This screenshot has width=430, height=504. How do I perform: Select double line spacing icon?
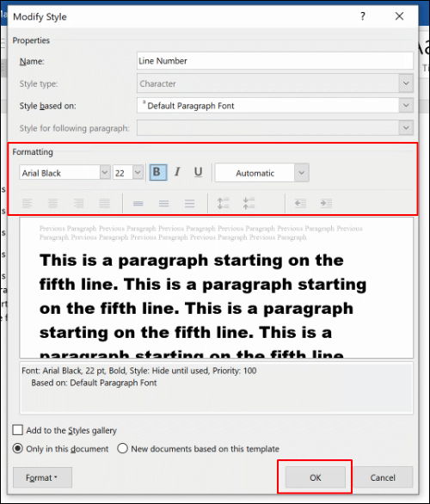(189, 203)
